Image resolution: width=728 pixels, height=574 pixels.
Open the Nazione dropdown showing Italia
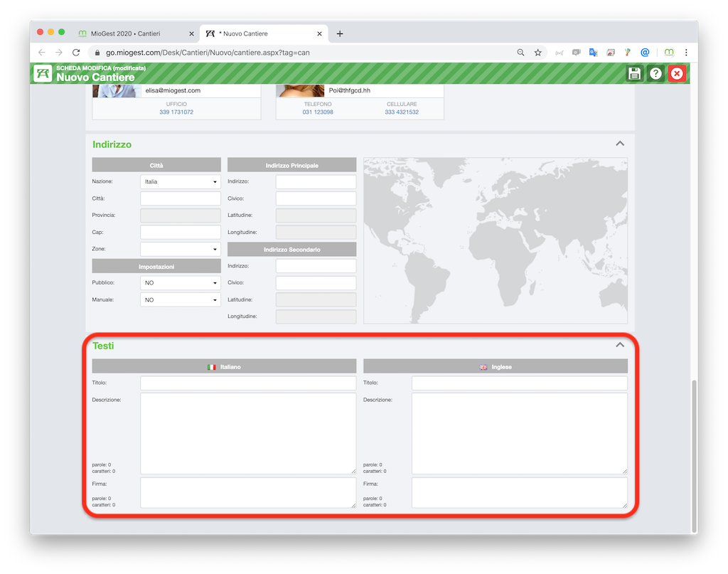click(180, 181)
